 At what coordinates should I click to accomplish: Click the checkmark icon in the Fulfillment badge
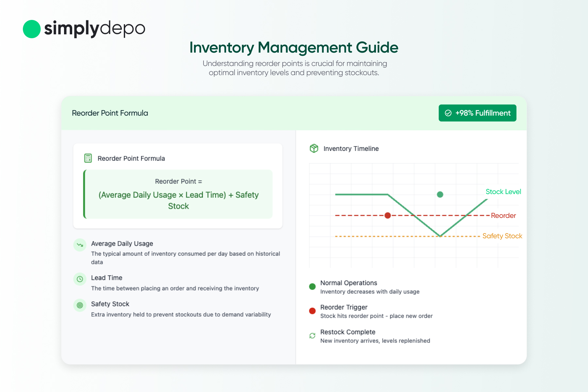448,113
